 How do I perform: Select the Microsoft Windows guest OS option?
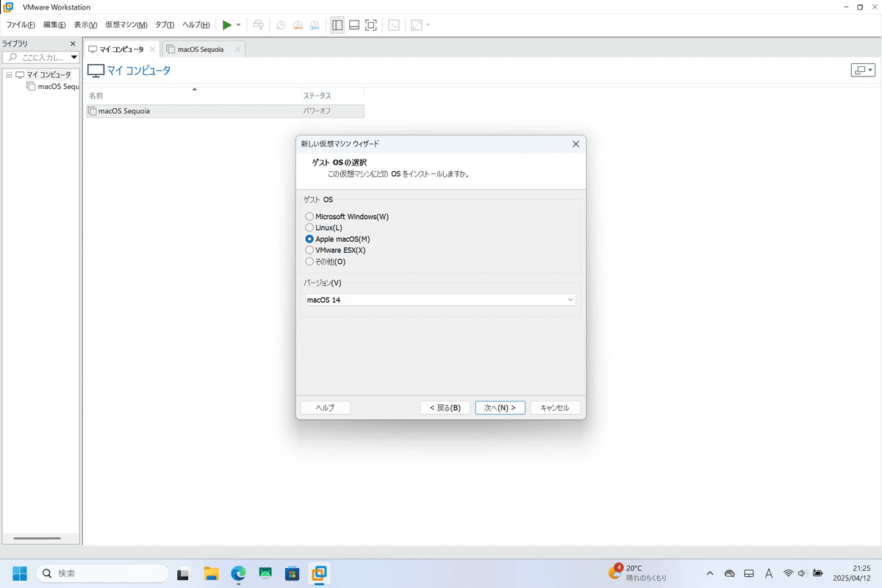(309, 216)
